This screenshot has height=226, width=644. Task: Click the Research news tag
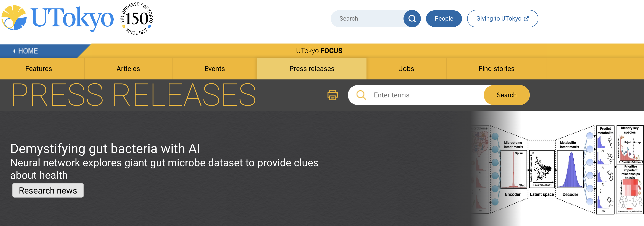click(48, 190)
